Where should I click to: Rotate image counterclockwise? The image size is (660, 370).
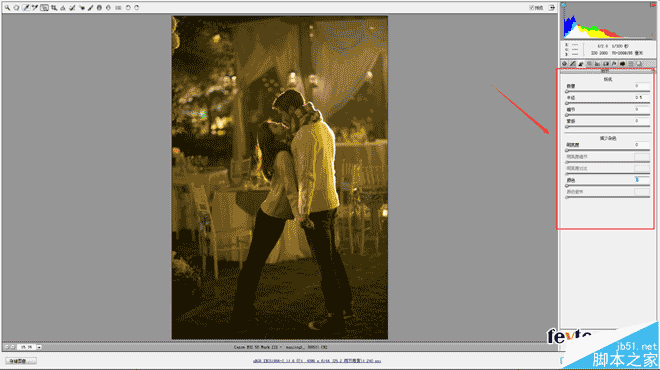[x=128, y=8]
